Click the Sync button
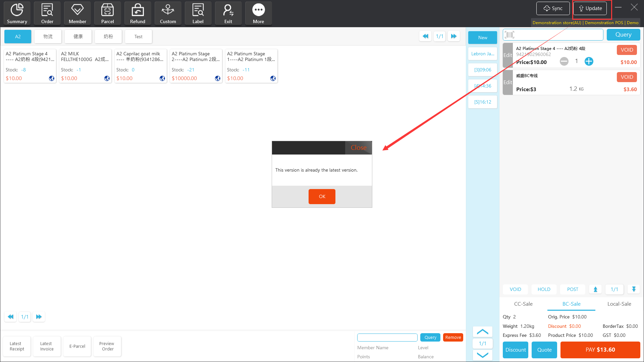Viewport: 644px width, 362px height. pyautogui.click(x=553, y=8)
